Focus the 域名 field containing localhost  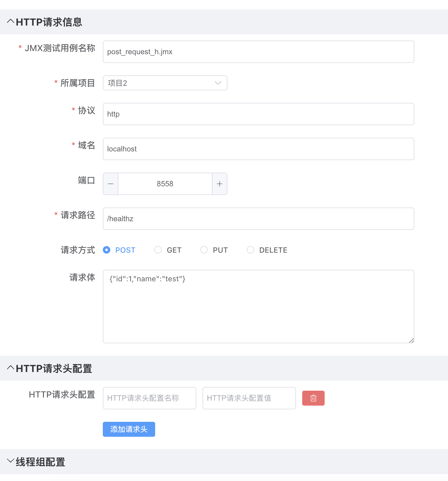click(x=259, y=149)
